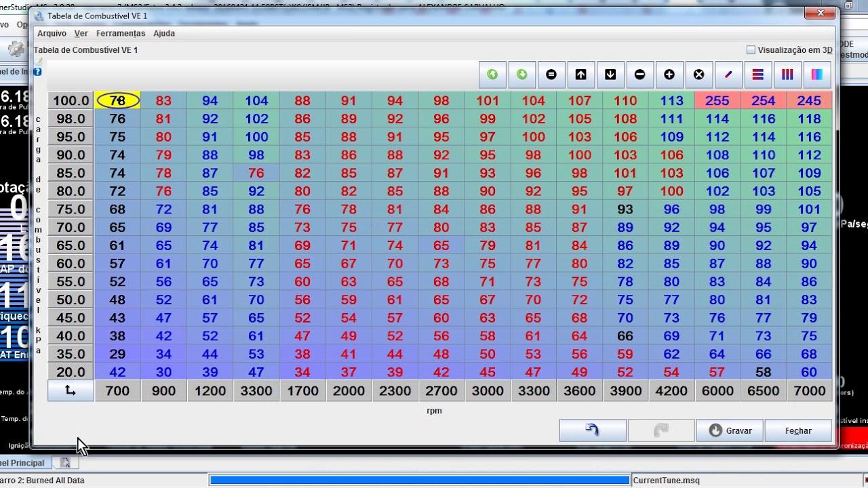Click the 700 rpm column header
This screenshot has width=868, height=488.
118,391
